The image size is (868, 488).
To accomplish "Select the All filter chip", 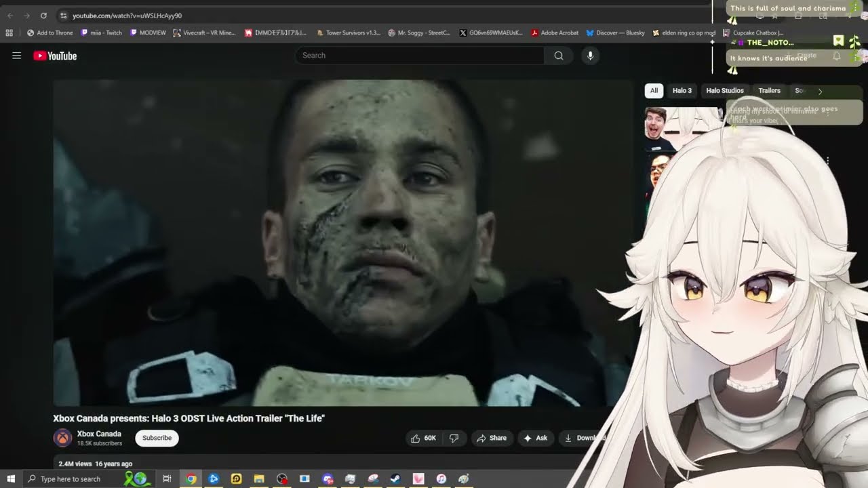I will click(653, 90).
